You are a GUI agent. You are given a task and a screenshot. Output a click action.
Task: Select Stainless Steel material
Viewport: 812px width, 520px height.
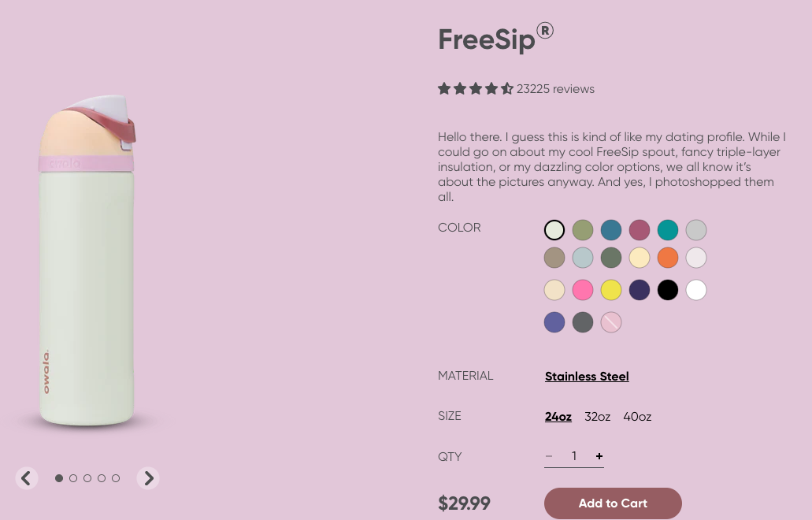pos(587,377)
